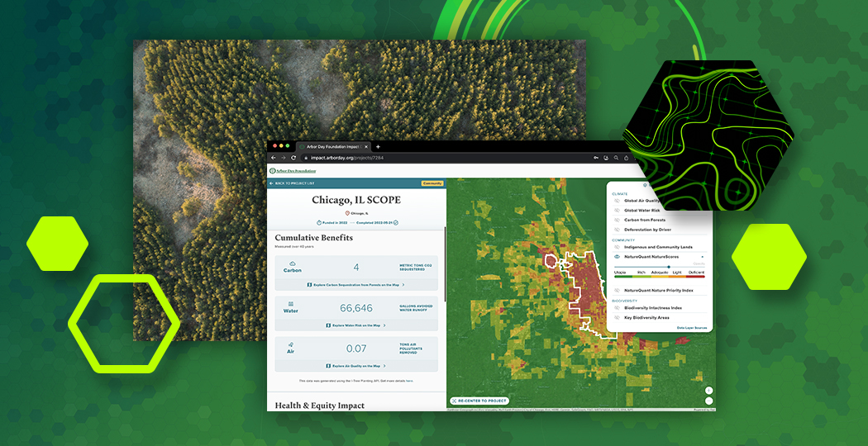Open Explore Air Quality on the Map
The height and width of the screenshot is (446, 868).
356,366
